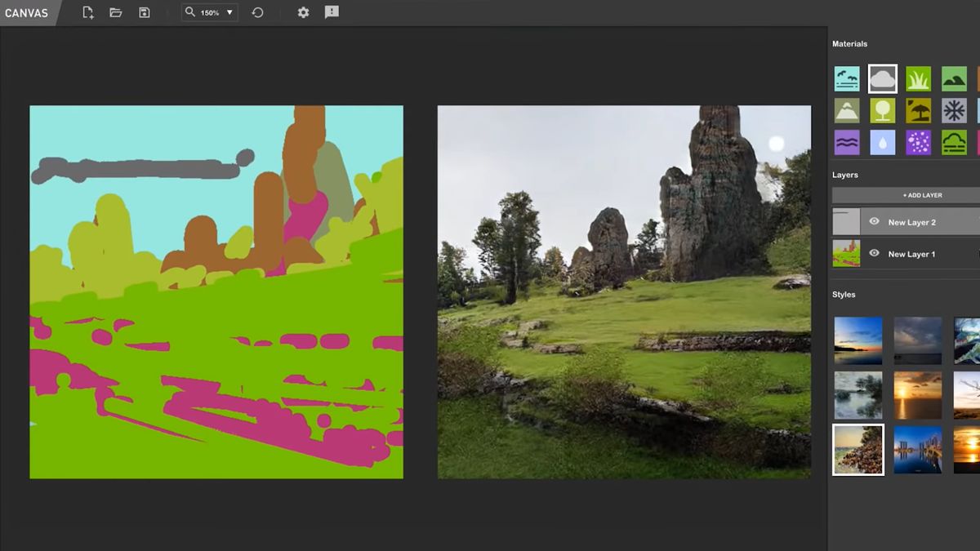This screenshot has height=551, width=980.
Task: Choose the Sky material with birds
Action: coord(846,78)
